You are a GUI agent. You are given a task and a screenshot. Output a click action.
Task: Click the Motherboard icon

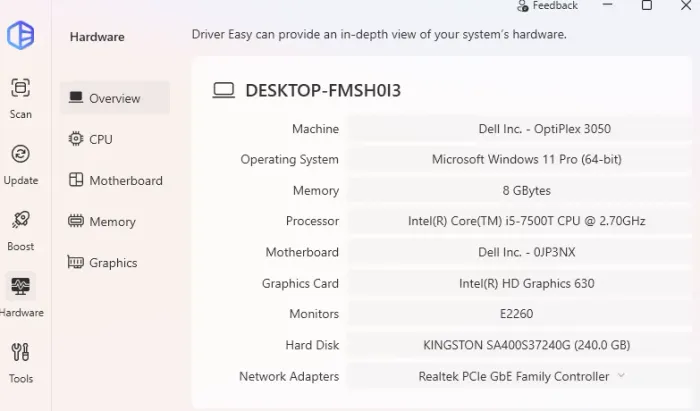[76, 180]
